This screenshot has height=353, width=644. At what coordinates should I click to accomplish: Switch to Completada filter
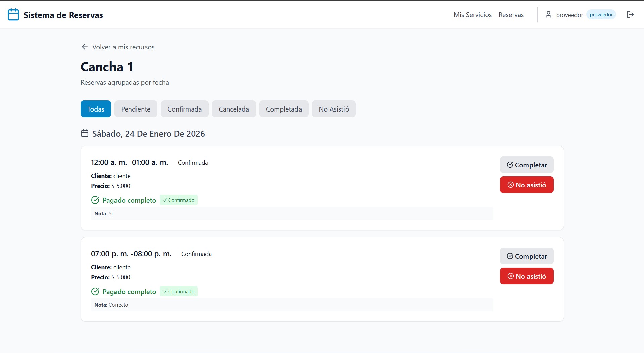pos(284,109)
